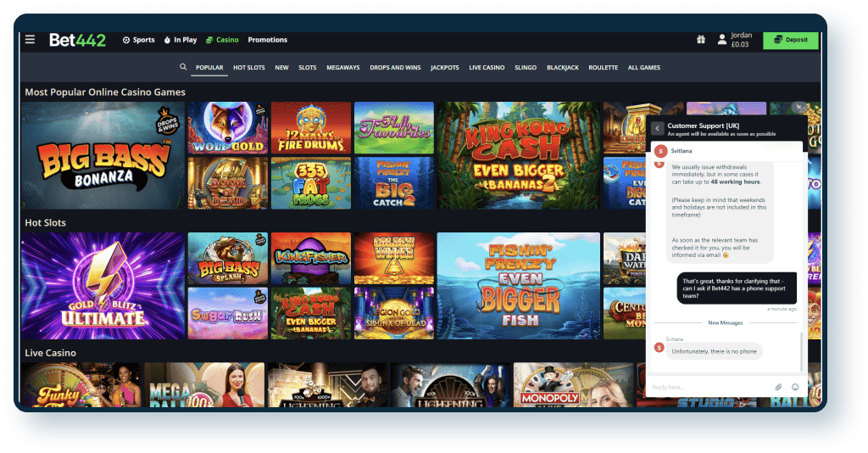Click the Bet442 logo
Screen dimensions: 868x453
[x=77, y=40]
